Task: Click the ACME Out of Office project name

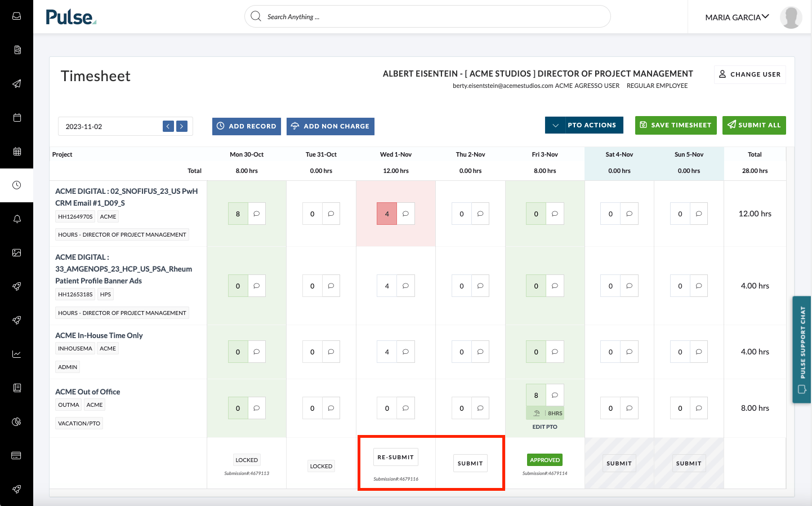Action: point(88,392)
